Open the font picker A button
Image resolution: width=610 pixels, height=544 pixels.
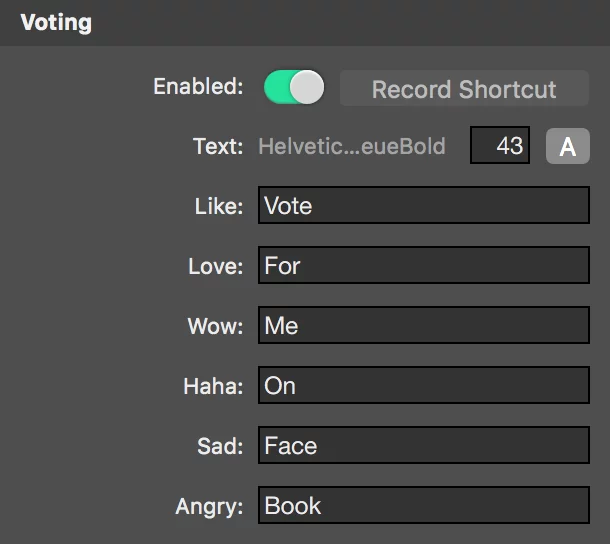568,146
